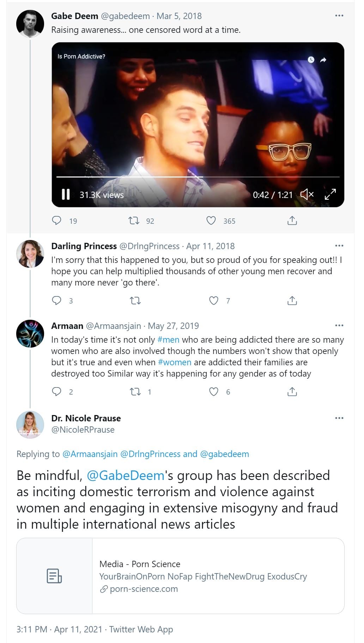Open the @GabeDeem mention link
Screen dimensions: 364x643
(x=125, y=476)
